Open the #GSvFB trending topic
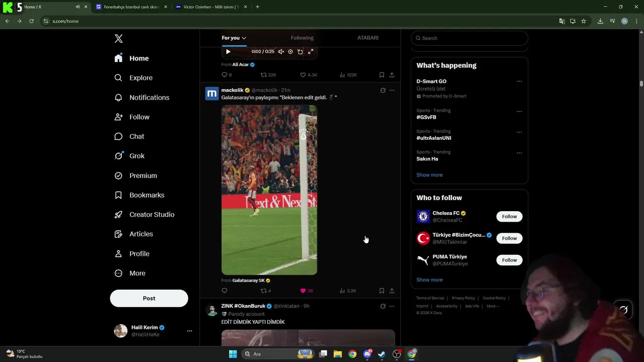Viewport: 644px width, 362px height. pos(426,117)
